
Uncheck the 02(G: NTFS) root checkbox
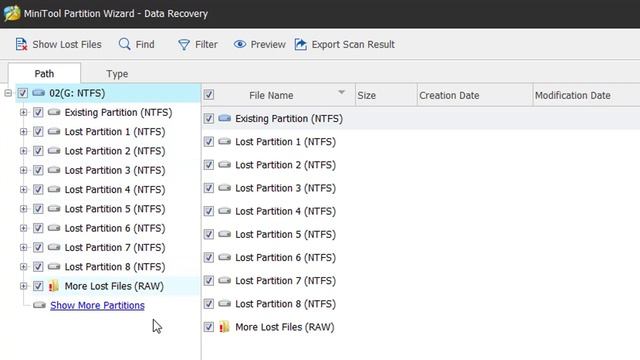click(x=23, y=93)
